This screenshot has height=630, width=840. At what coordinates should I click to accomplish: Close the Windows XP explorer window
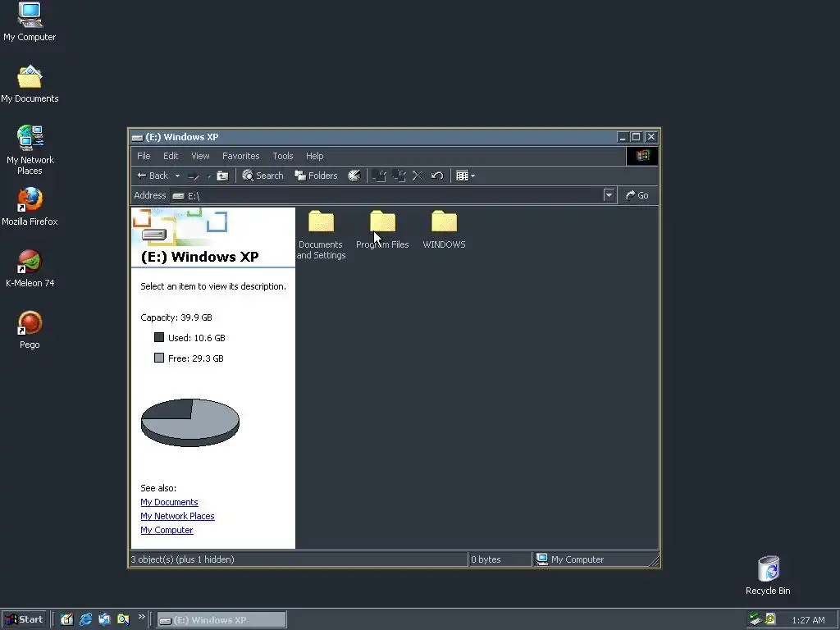click(x=651, y=137)
